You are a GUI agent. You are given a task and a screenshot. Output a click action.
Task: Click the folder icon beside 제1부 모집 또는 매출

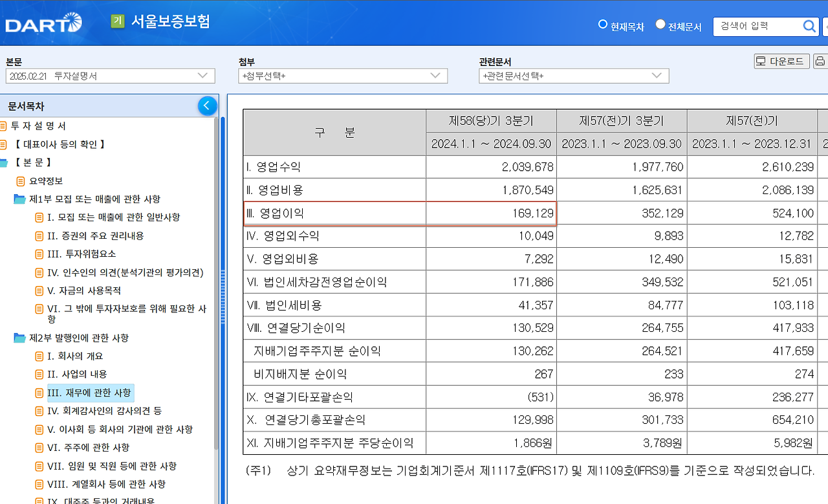coord(19,199)
